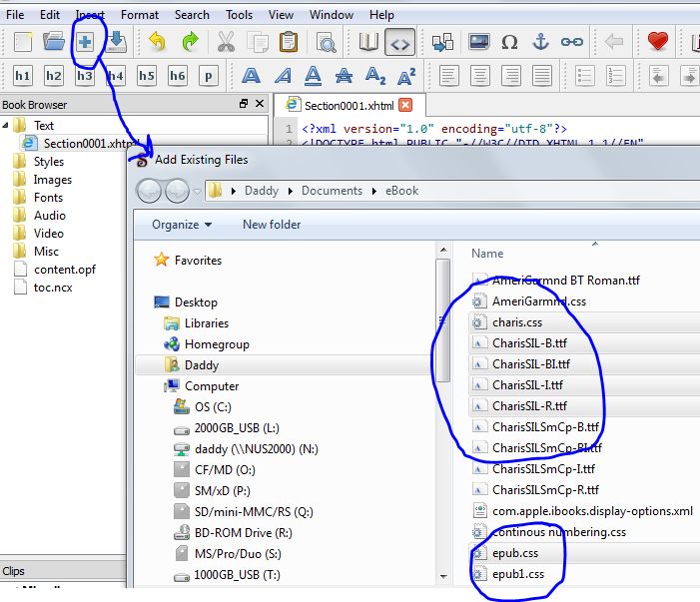Expand Daddy breadcrumb arrow in address bar
The height and width of the screenshot is (602, 700).
pyautogui.click(x=291, y=191)
